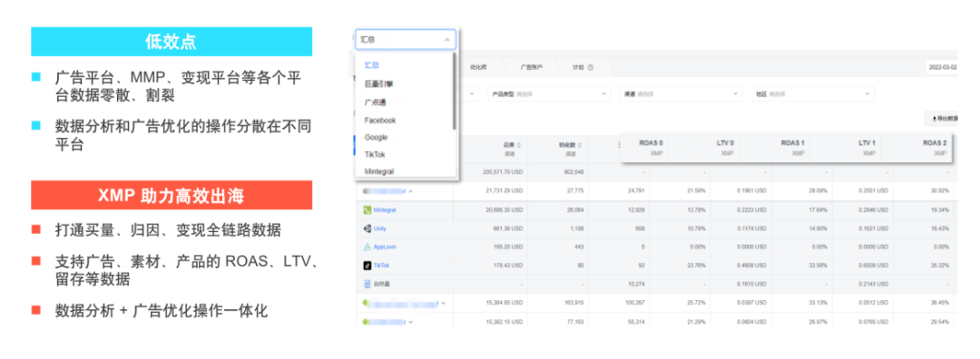
Task: Click the Mintegral channel logo icon in table
Action: coord(367,210)
